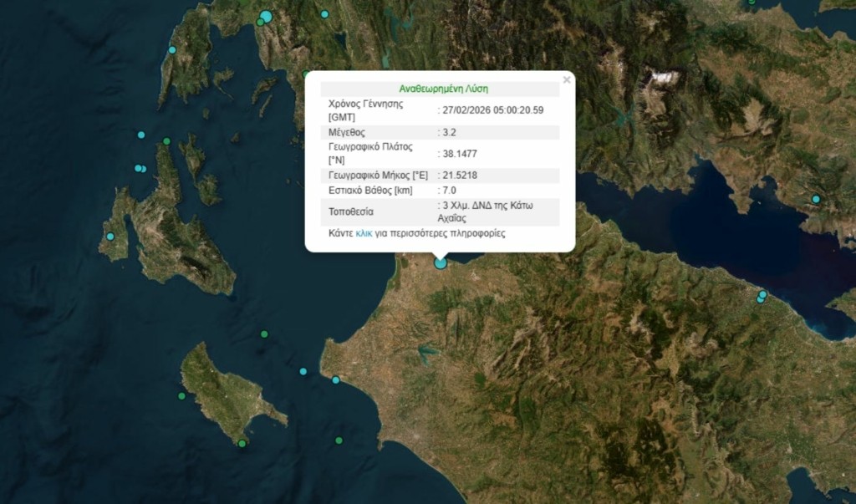Click the Αναθεωρημένη Λύση title
Viewport: 856px width, 504px height.
[x=444, y=87]
